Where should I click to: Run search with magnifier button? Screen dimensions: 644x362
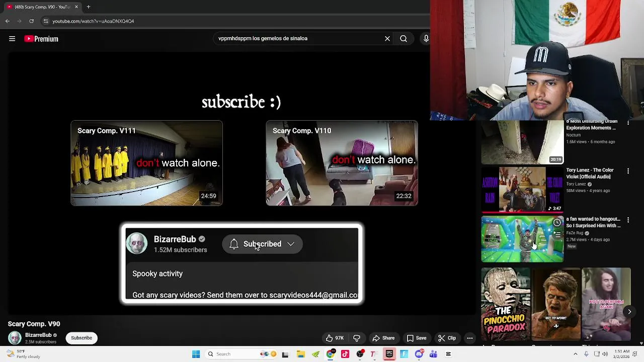point(404,38)
